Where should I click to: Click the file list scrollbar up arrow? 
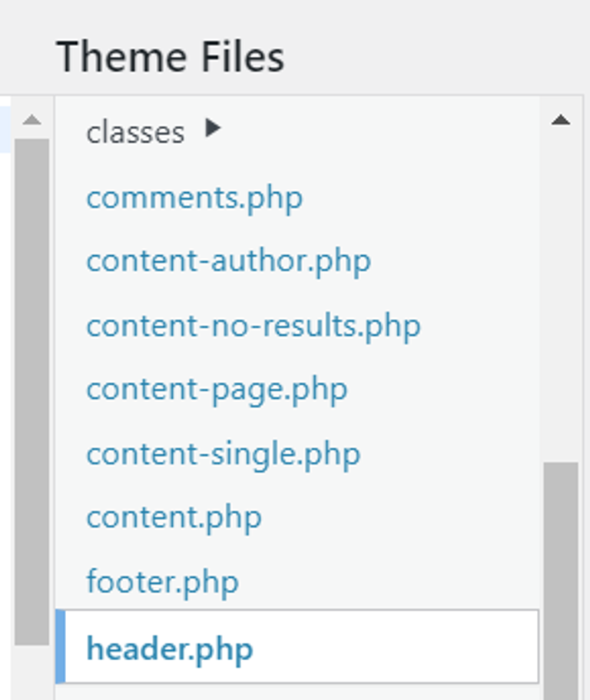(561, 120)
